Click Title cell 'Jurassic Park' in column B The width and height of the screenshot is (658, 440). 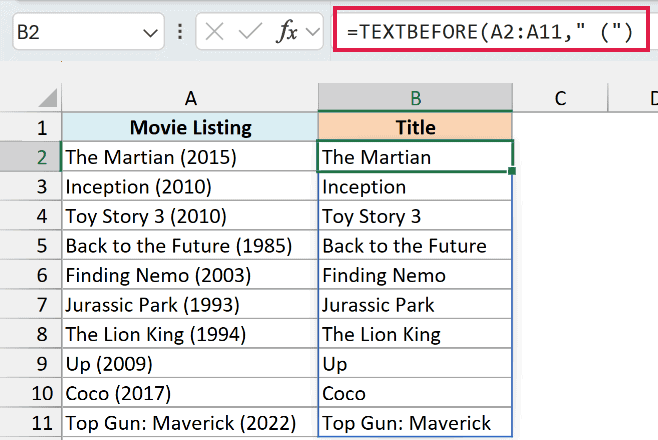coord(415,305)
